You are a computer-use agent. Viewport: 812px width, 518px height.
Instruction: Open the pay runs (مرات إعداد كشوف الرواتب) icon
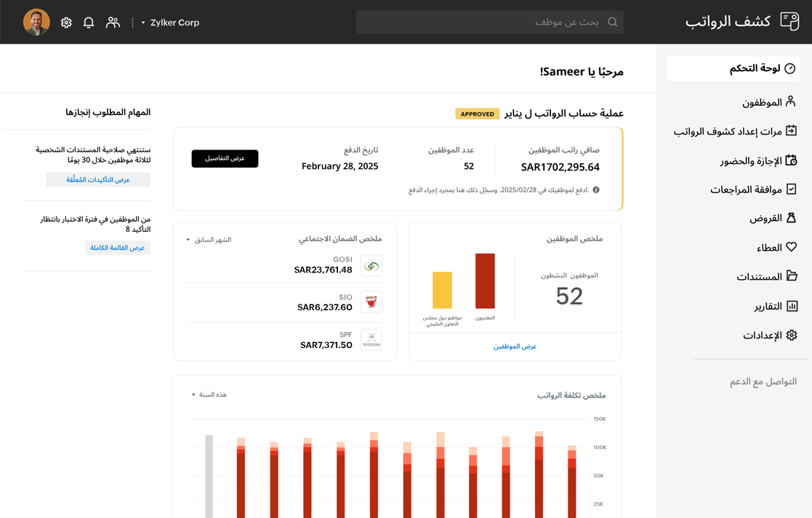tap(792, 129)
